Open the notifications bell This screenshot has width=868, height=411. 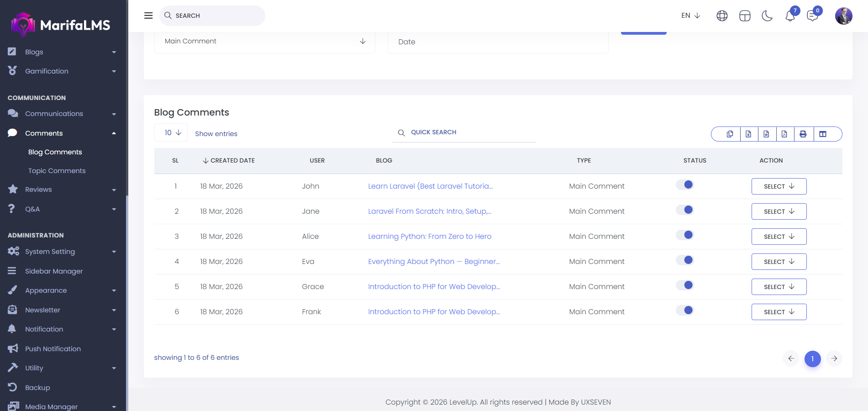[x=790, y=16]
